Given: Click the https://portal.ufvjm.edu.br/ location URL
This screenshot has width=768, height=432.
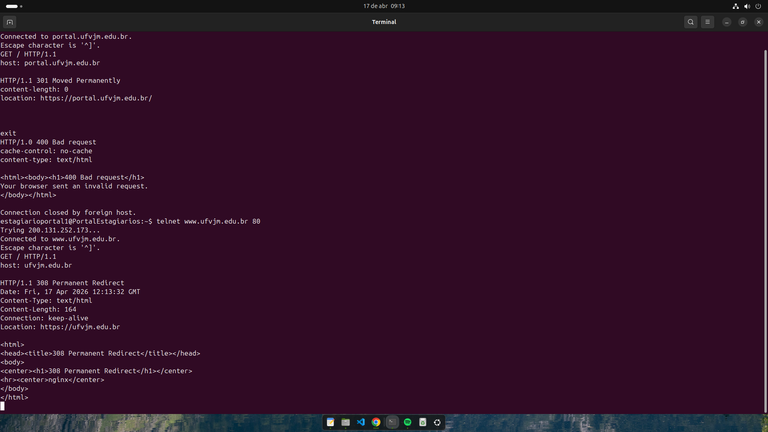Looking at the screenshot, I should pyautogui.click(x=96, y=98).
